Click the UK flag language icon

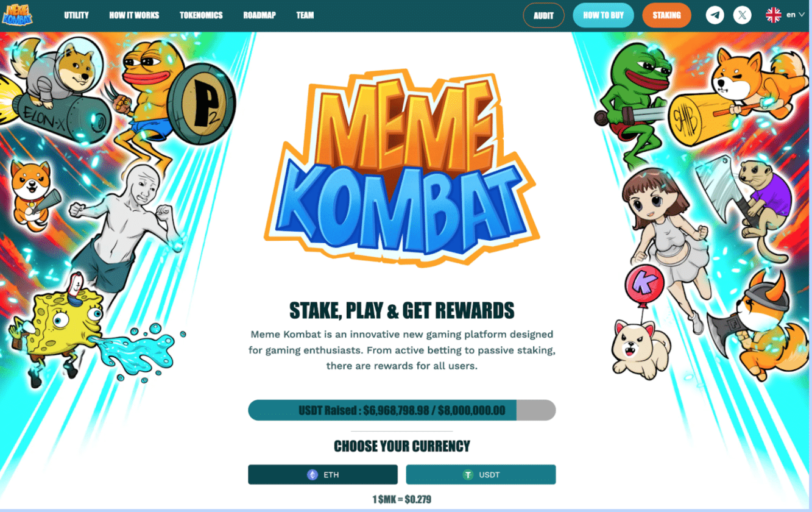point(774,15)
